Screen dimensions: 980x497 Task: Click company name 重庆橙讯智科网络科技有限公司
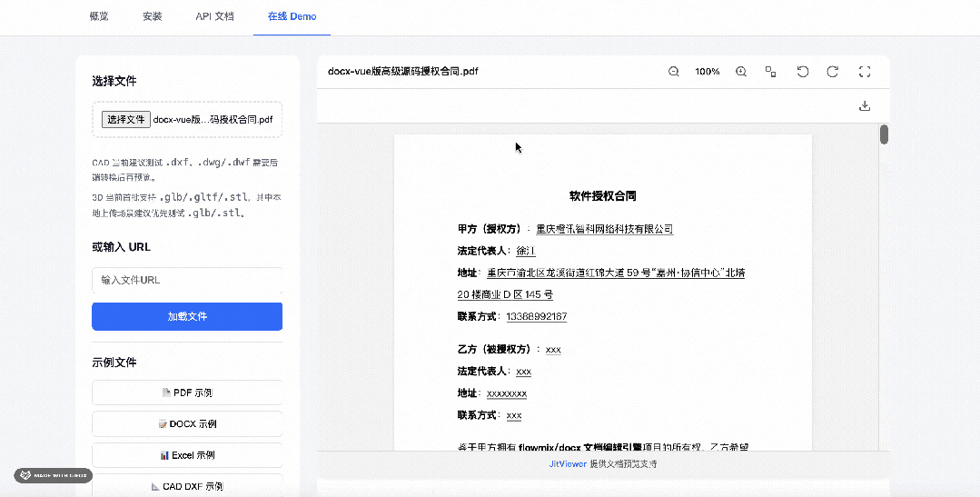coord(604,229)
